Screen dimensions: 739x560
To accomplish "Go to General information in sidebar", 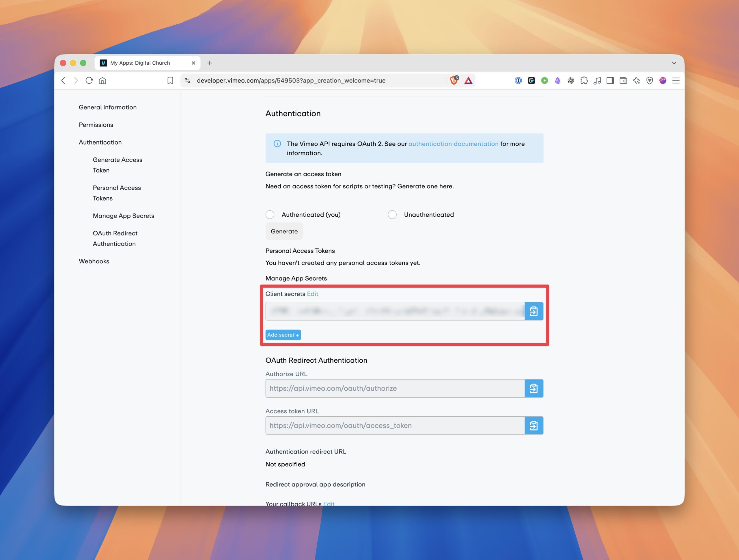I will tap(108, 107).
